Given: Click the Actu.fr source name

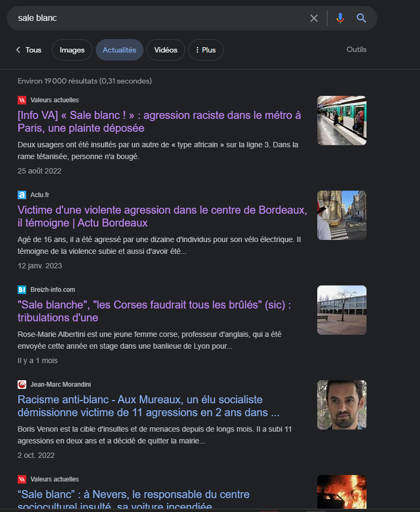Looking at the screenshot, I should [x=40, y=195].
